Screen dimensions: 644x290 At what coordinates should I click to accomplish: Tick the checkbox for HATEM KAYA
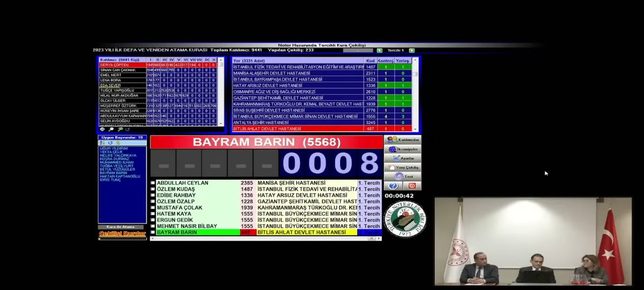tap(153, 214)
